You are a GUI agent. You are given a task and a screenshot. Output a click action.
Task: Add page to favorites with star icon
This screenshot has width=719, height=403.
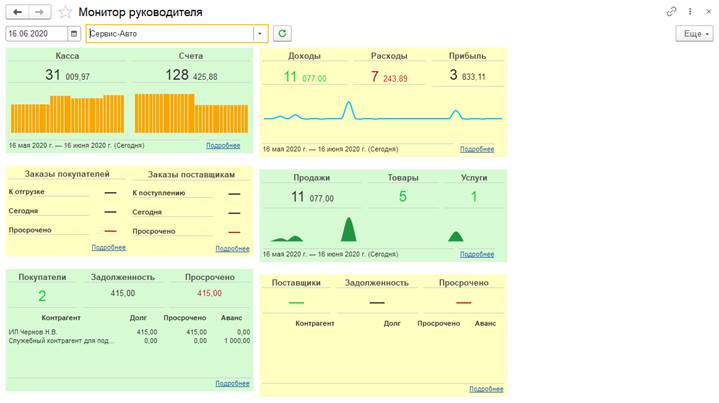point(65,12)
